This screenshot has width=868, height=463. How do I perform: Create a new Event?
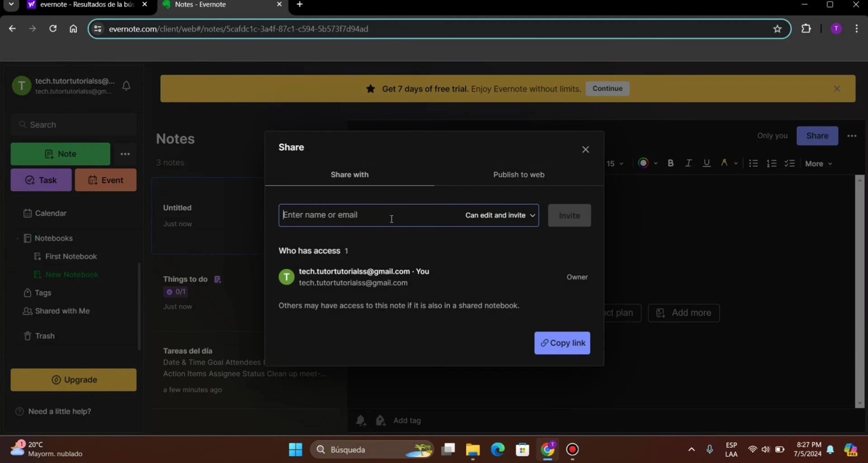coord(106,180)
